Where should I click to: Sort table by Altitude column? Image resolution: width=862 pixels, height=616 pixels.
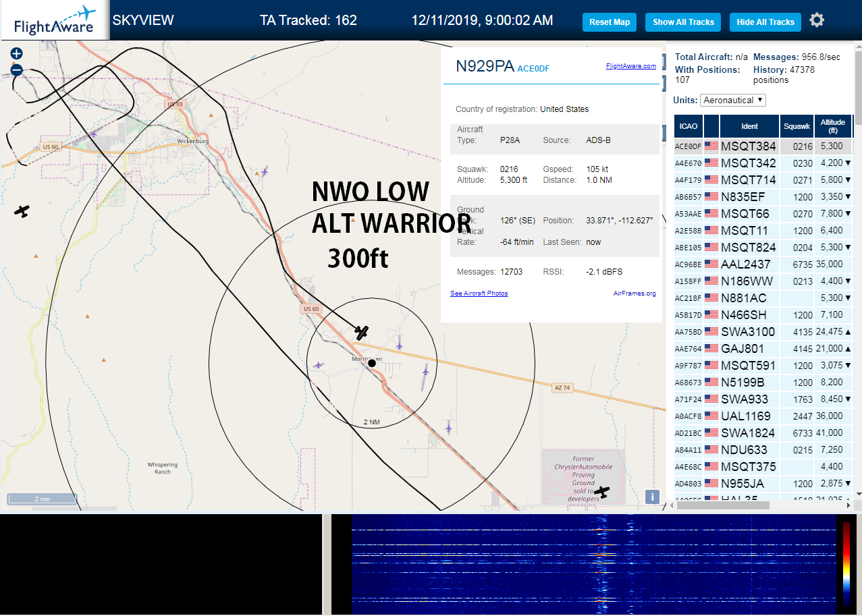tap(833, 126)
